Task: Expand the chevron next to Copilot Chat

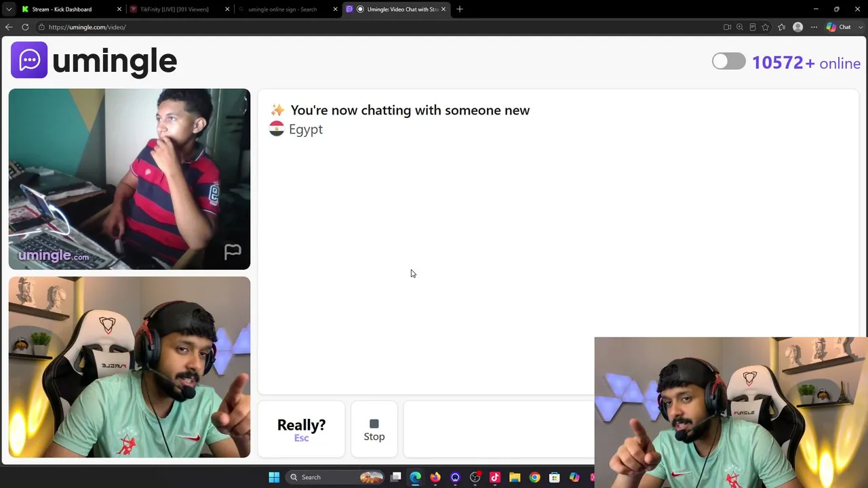Action: click(861, 27)
